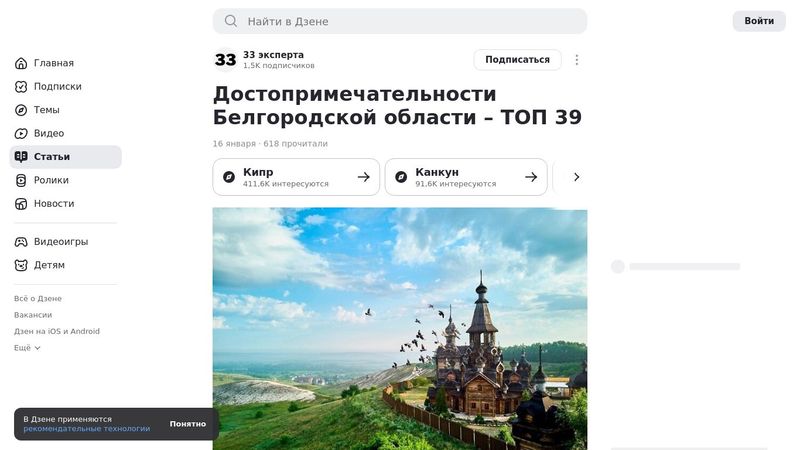Open the Видеоигры gamepad icon
Image resolution: width=800 pixels, height=450 pixels.
21,242
